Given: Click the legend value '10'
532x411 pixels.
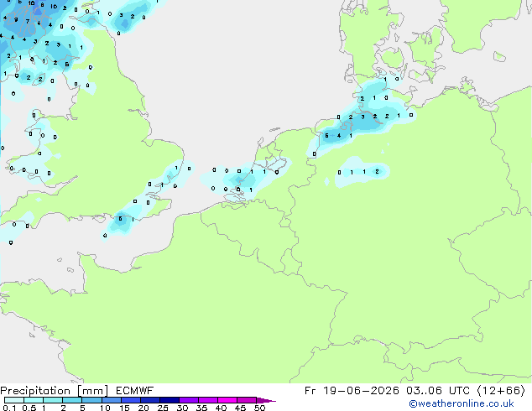Looking at the screenshot, I should pos(105,408).
